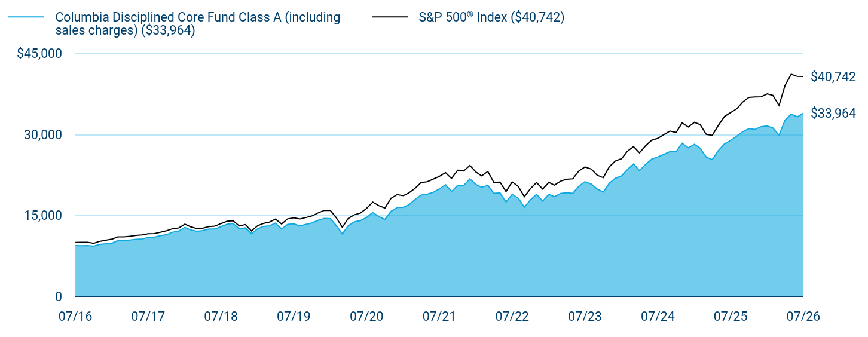Click the $33,964 end value label
This screenshot has height=337, width=868.
(x=833, y=113)
